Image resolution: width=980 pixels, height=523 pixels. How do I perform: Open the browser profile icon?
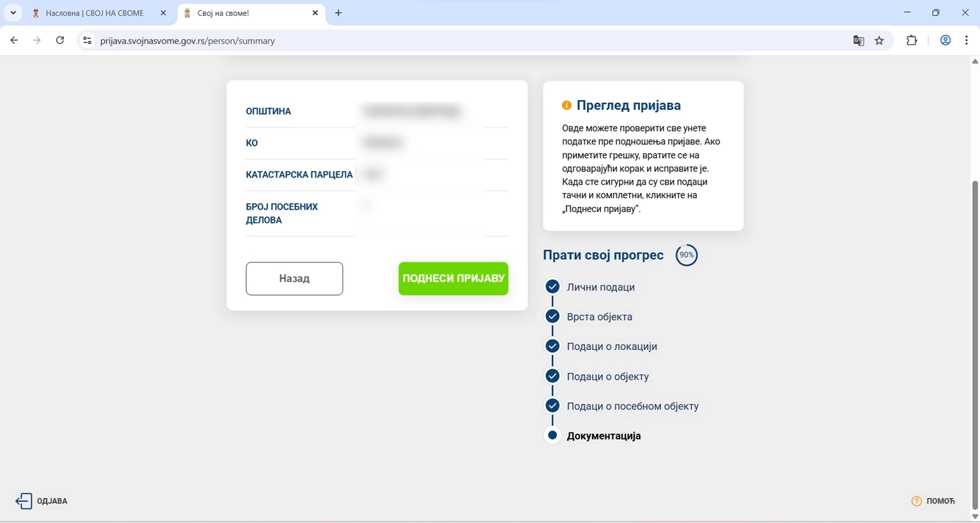click(946, 40)
